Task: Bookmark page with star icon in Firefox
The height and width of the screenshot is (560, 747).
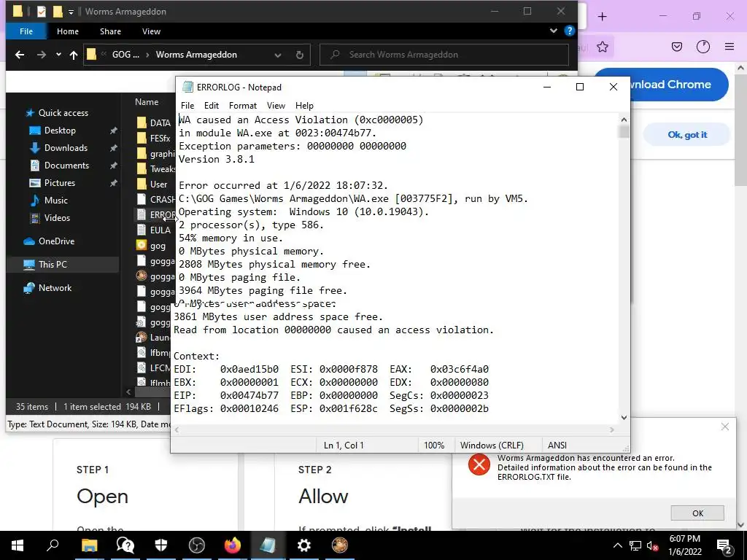Action: [602, 47]
